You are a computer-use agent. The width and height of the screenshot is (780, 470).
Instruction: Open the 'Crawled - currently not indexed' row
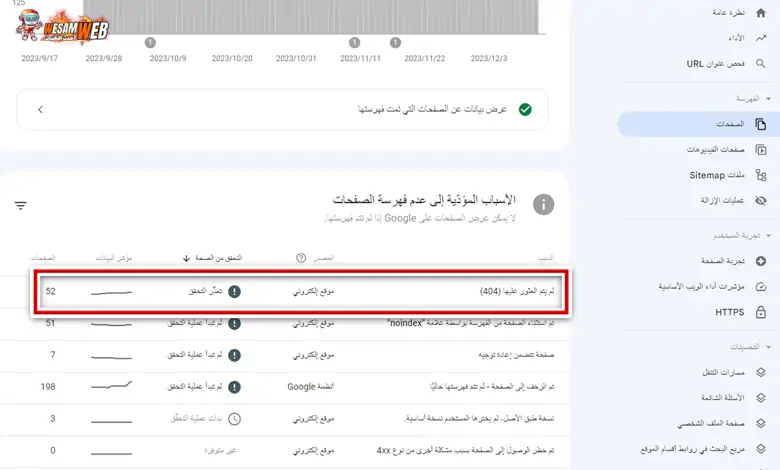pos(284,387)
